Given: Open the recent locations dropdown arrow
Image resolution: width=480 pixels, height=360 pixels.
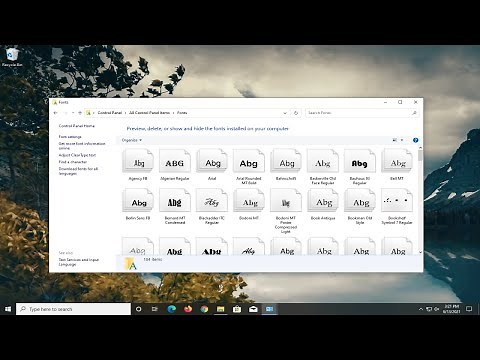Looking at the screenshot, I should click(73, 113).
